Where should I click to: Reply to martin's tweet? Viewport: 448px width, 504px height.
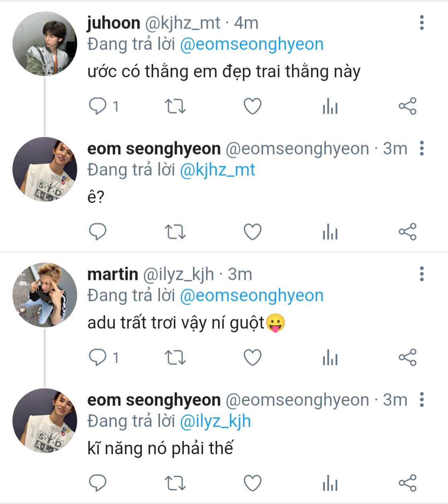[98, 357]
